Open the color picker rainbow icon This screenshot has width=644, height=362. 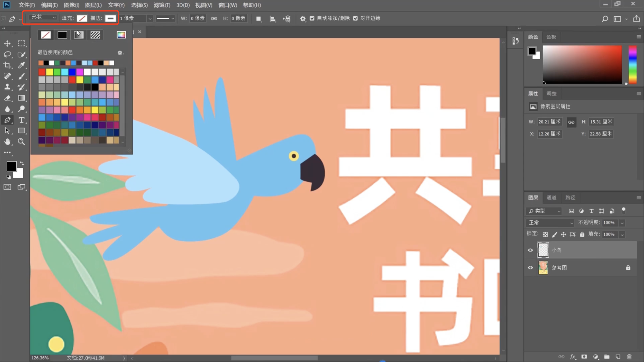click(121, 35)
